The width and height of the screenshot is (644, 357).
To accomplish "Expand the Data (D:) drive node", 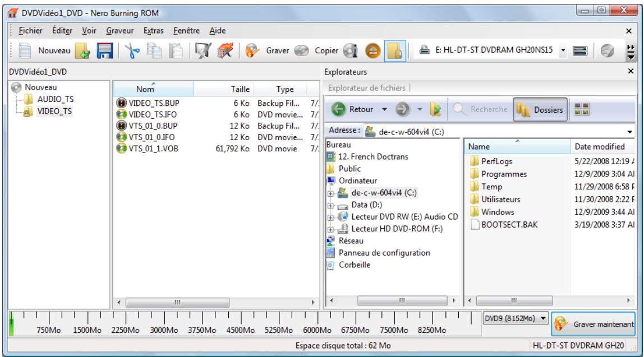I will coord(330,206).
